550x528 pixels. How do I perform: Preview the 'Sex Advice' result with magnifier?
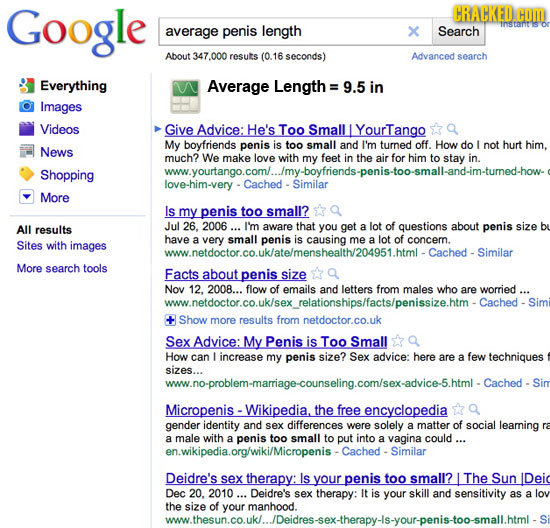tap(414, 341)
